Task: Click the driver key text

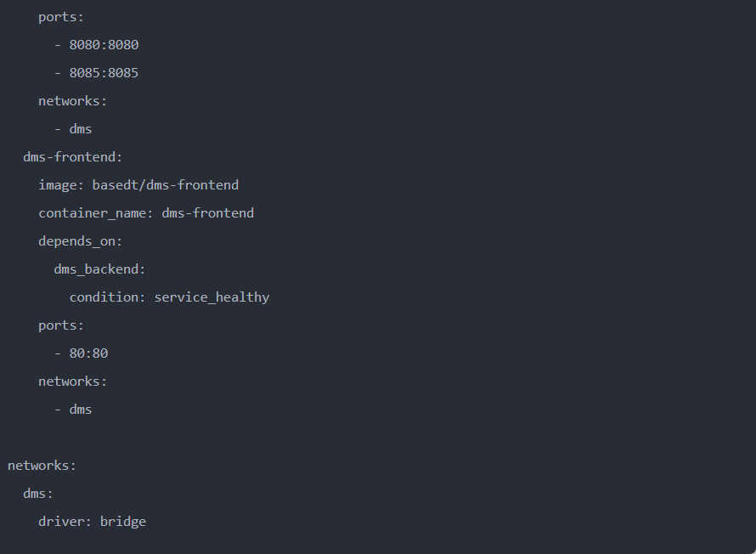Action: click(x=65, y=522)
